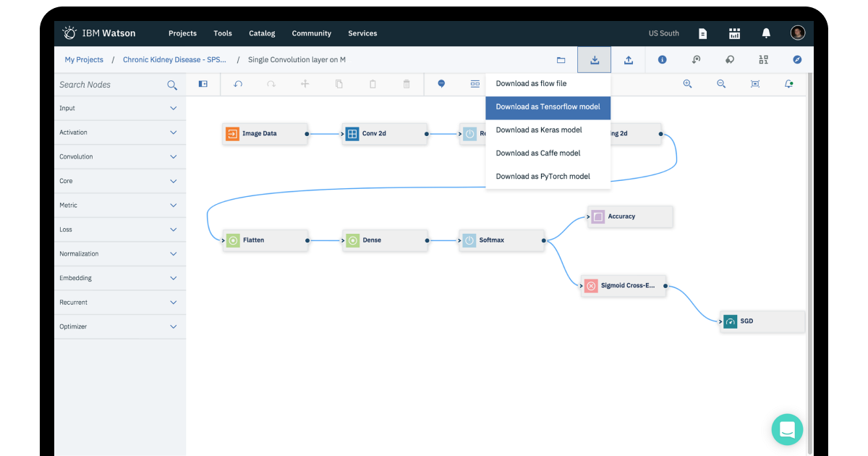The width and height of the screenshot is (868, 456).
Task: Copy the selected node
Action: pos(339,84)
